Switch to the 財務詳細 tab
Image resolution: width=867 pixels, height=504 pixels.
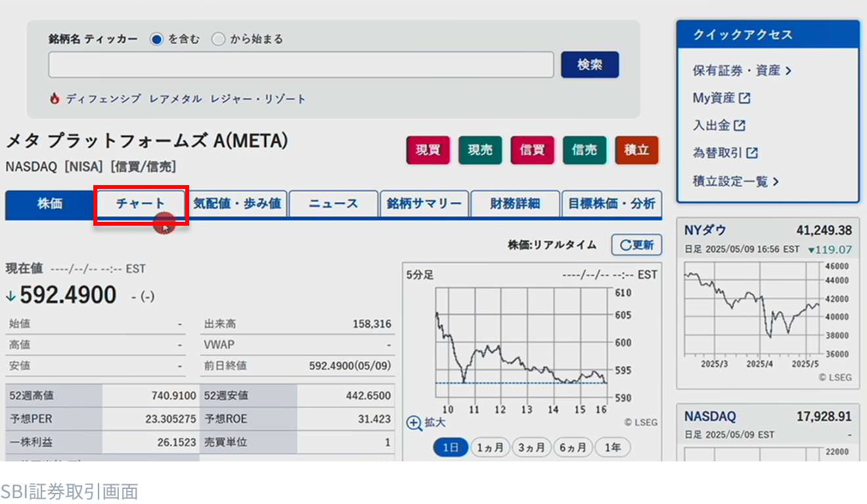pos(515,203)
